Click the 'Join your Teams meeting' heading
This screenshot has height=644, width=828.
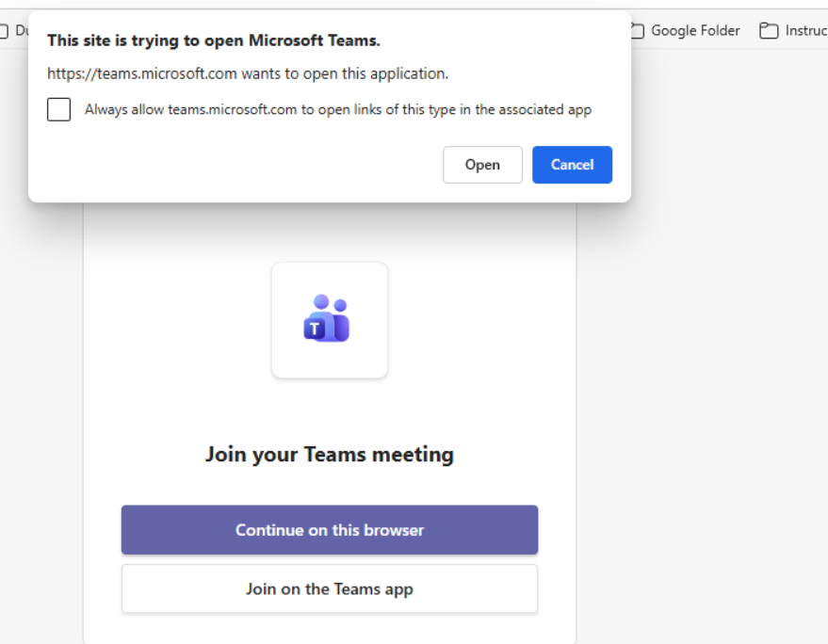tap(329, 455)
